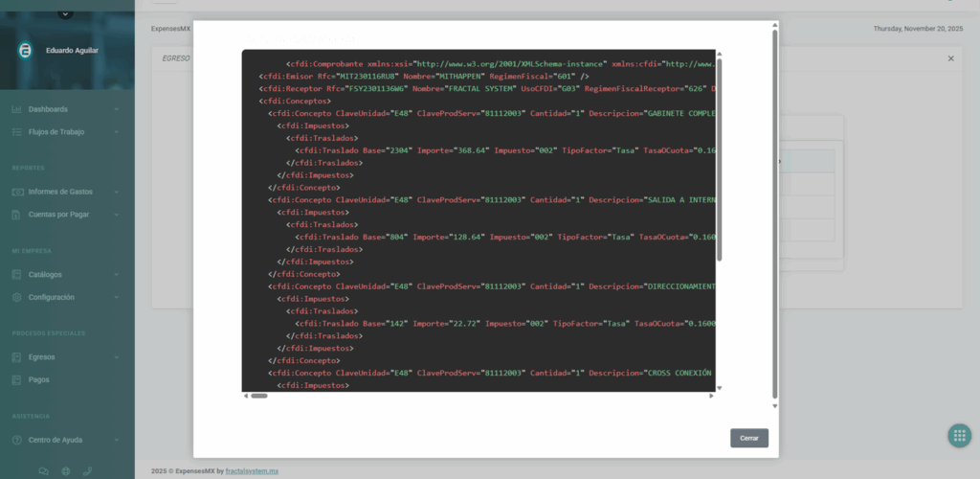Click the globe icon in sidebar footer
This screenshot has height=479, width=980.
pos(66,470)
